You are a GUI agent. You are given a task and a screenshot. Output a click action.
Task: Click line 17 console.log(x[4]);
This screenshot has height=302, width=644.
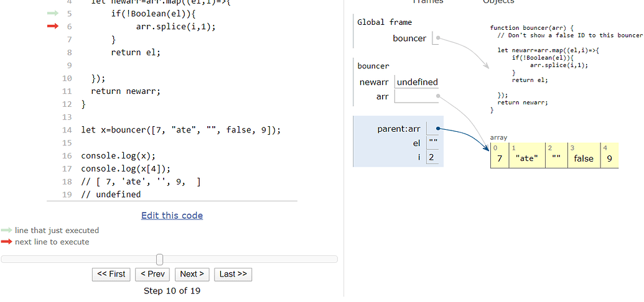(x=126, y=168)
